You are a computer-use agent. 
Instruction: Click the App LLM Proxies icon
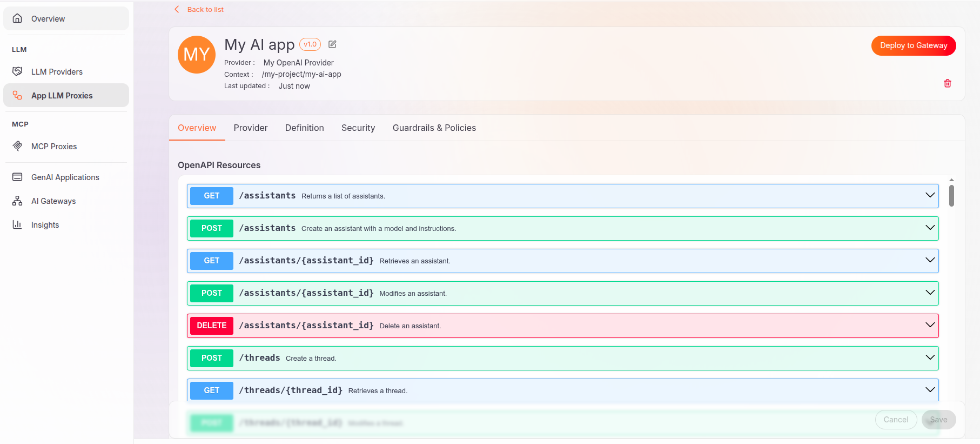(17, 95)
